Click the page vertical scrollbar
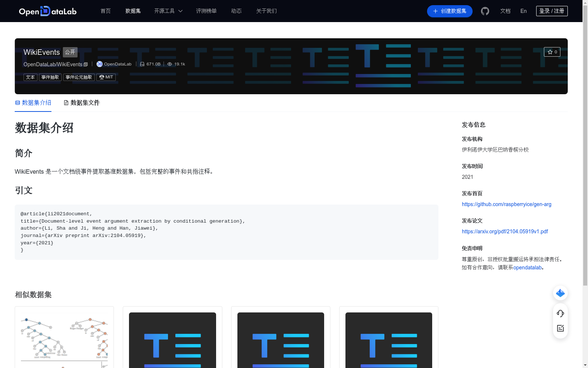This screenshot has width=588, height=368. (585, 145)
